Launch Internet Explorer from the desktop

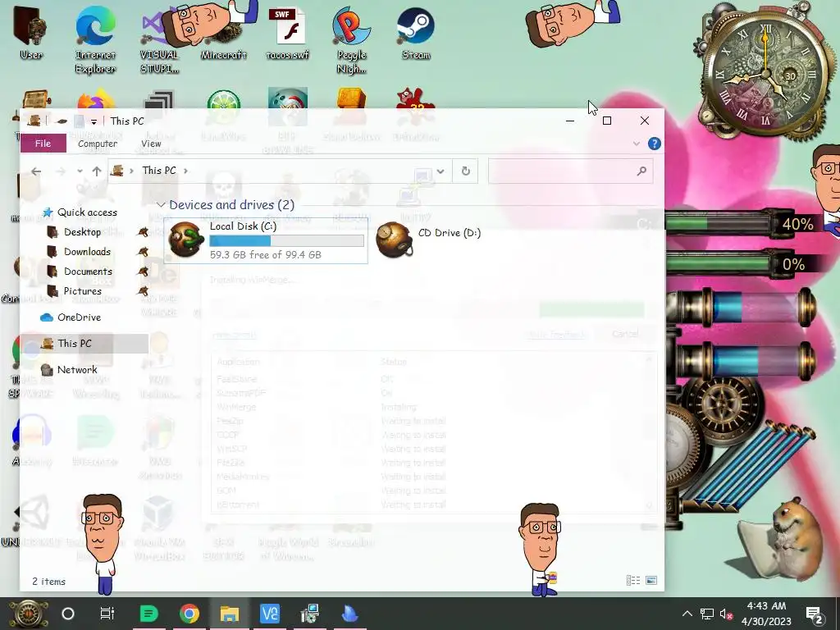[x=95, y=40]
